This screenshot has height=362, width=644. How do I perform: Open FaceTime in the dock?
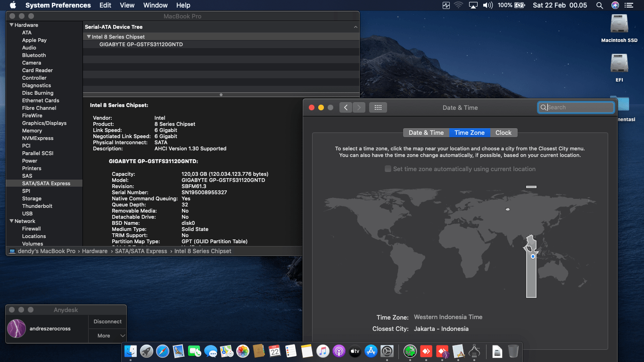click(195, 351)
